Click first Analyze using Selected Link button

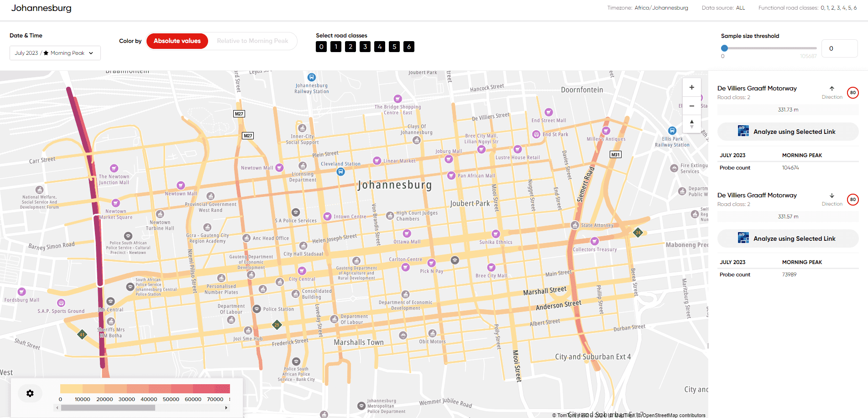[x=788, y=132]
